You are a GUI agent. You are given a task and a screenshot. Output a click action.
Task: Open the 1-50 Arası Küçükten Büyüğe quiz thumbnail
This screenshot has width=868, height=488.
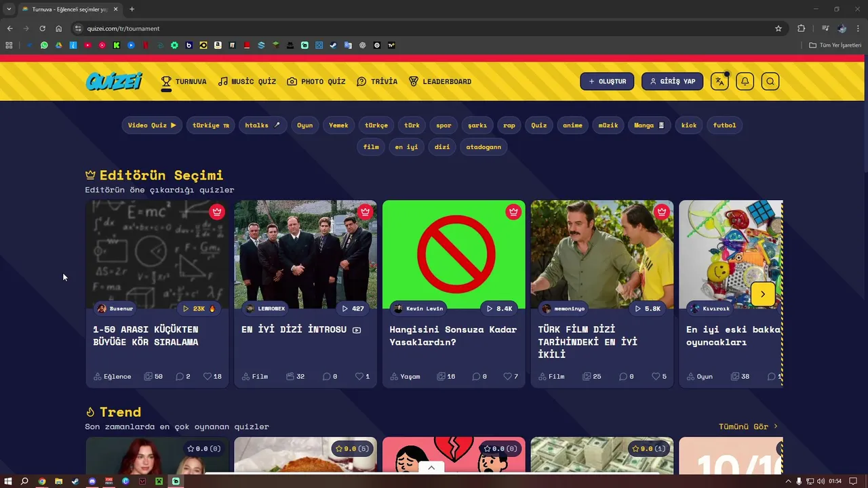pyautogui.click(x=157, y=254)
